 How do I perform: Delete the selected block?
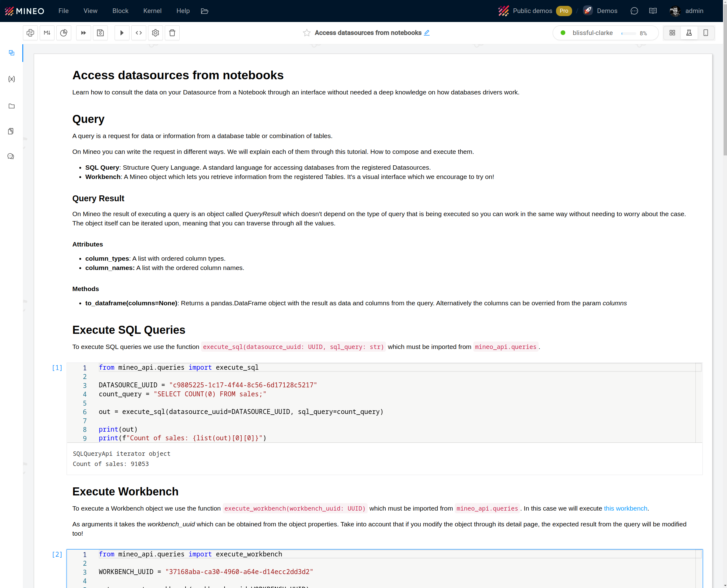click(x=172, y=33)
